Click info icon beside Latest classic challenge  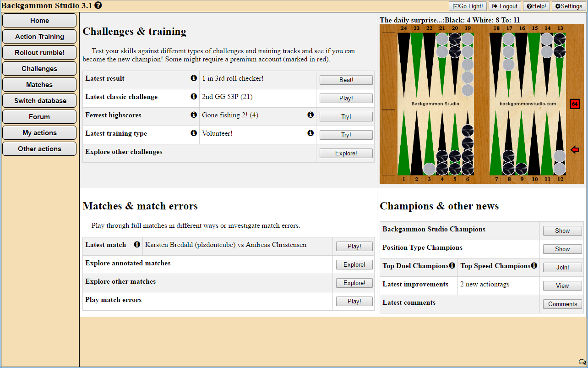click(x=194, y=97)
